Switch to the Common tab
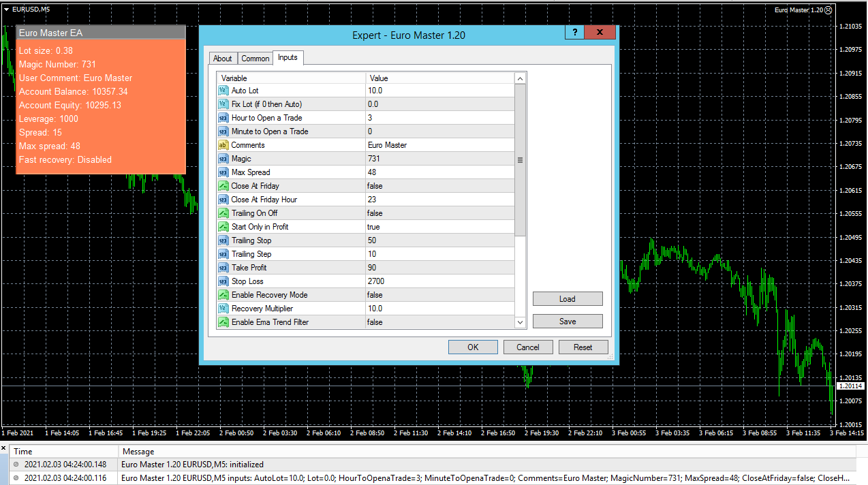The image size is (868, 485). 255,59
